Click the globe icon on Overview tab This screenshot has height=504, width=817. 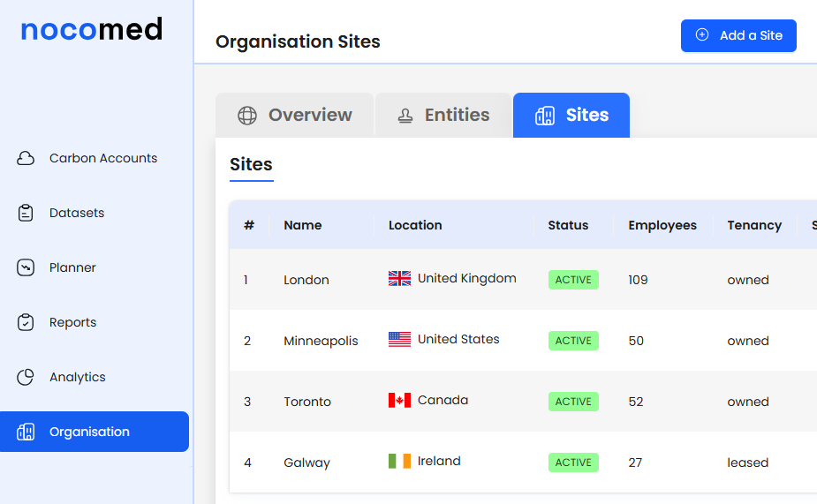pos(247,115)
